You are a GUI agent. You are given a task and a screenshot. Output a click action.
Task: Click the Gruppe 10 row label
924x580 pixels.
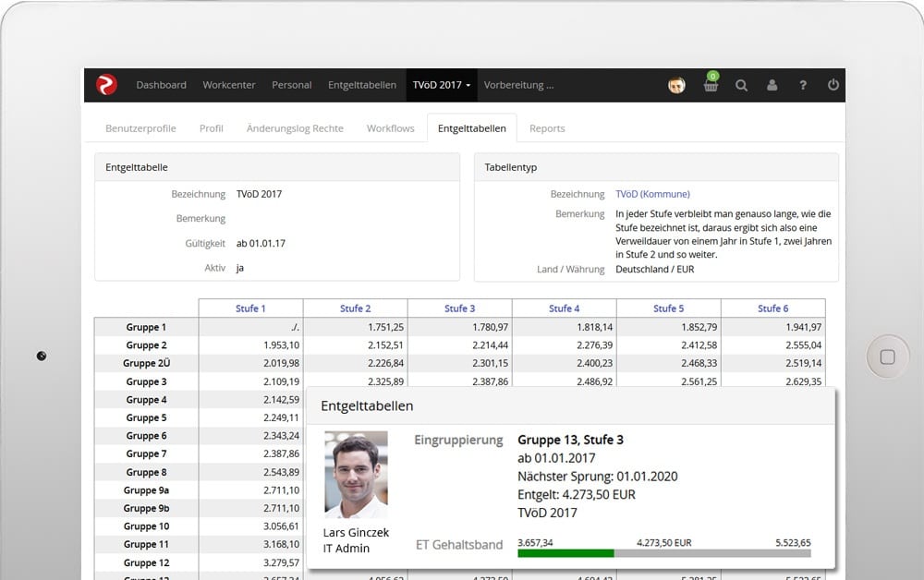[146, 526]
